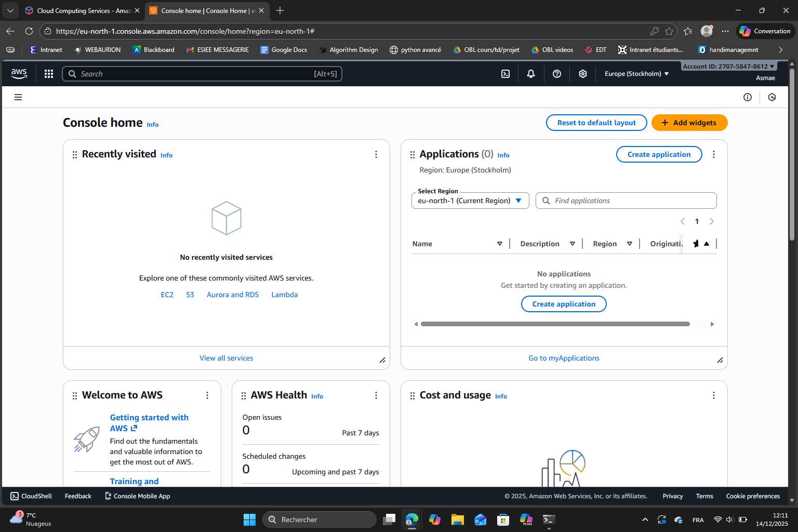Image resolution: width=798 pixels, height=532 pixels.
Task: Open the View all services link
Action: click(x=226, y=358)
